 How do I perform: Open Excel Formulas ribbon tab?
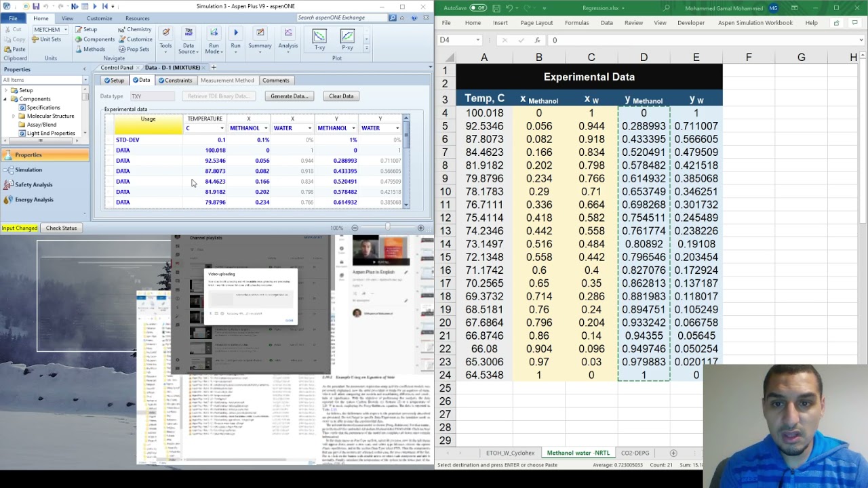577,23
